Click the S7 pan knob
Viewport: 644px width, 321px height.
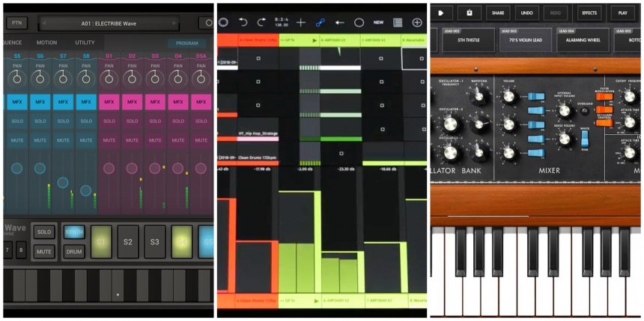[x=63, y=77]
